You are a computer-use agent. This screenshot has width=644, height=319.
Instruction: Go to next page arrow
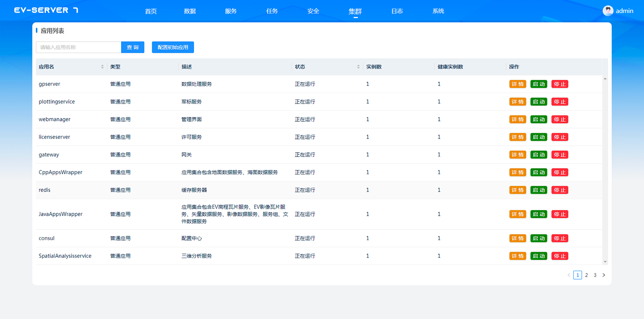[x=604, y=275]
